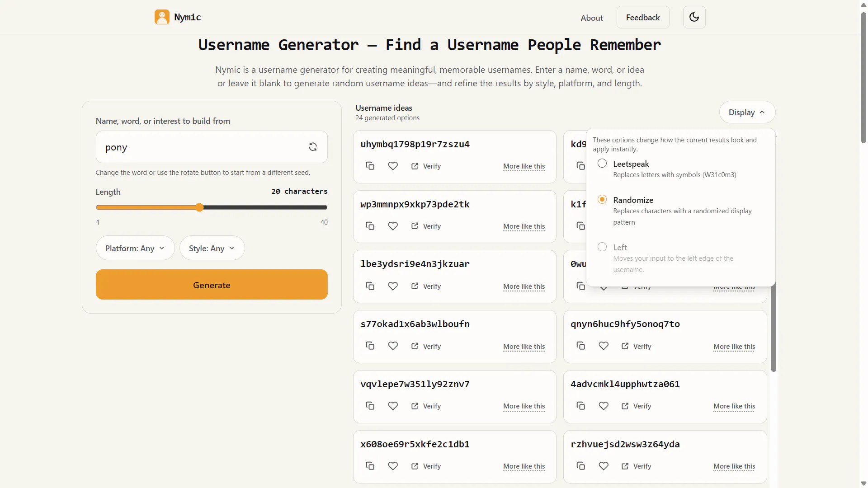Open the About page
Image resolution: width=868 pixels, height=488 pixels.
pyautogui.click(x=592, y=18)
